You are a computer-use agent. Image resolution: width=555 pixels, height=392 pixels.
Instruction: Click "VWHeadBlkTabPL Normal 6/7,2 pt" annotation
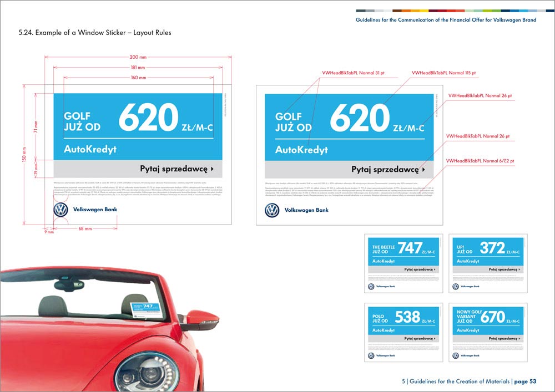[480, 161]
